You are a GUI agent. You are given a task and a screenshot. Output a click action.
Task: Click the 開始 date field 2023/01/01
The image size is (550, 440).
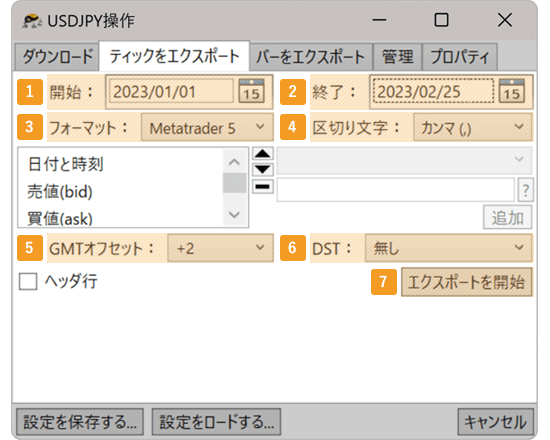pos(171,91)
